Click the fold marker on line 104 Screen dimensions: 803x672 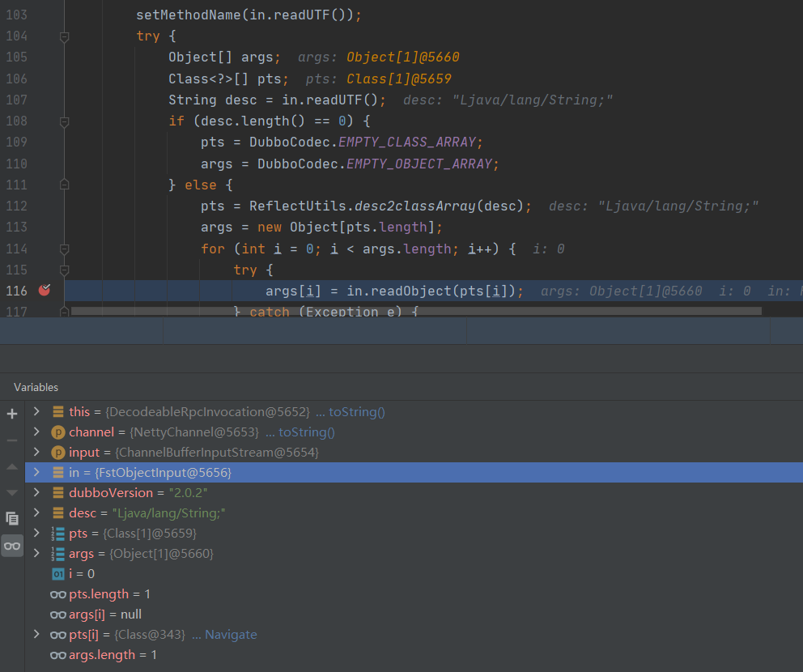tap(64, 36)
